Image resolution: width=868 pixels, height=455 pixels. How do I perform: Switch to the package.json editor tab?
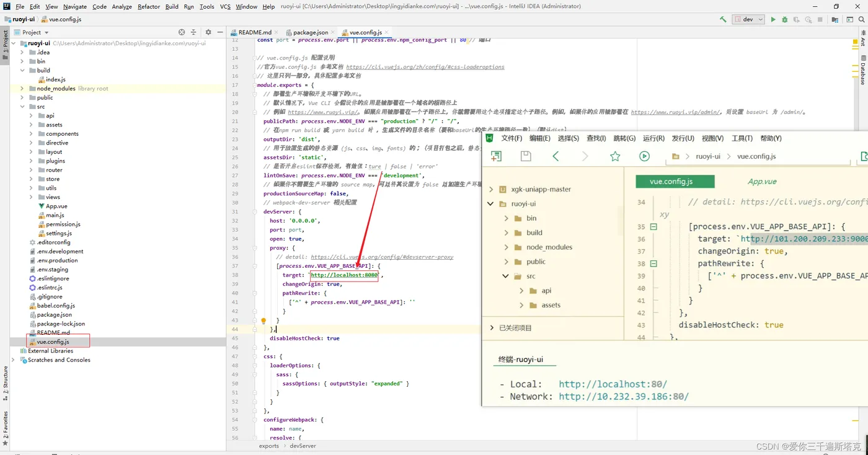310,32
